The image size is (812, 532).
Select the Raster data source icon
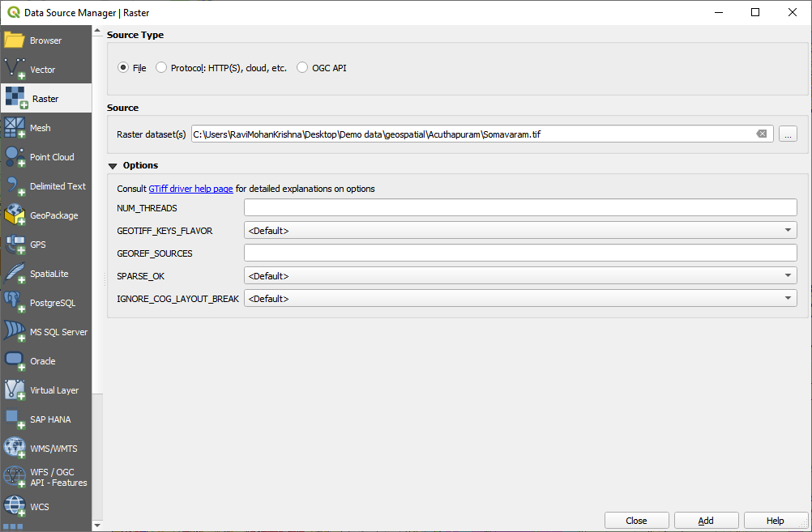(16, 98)
